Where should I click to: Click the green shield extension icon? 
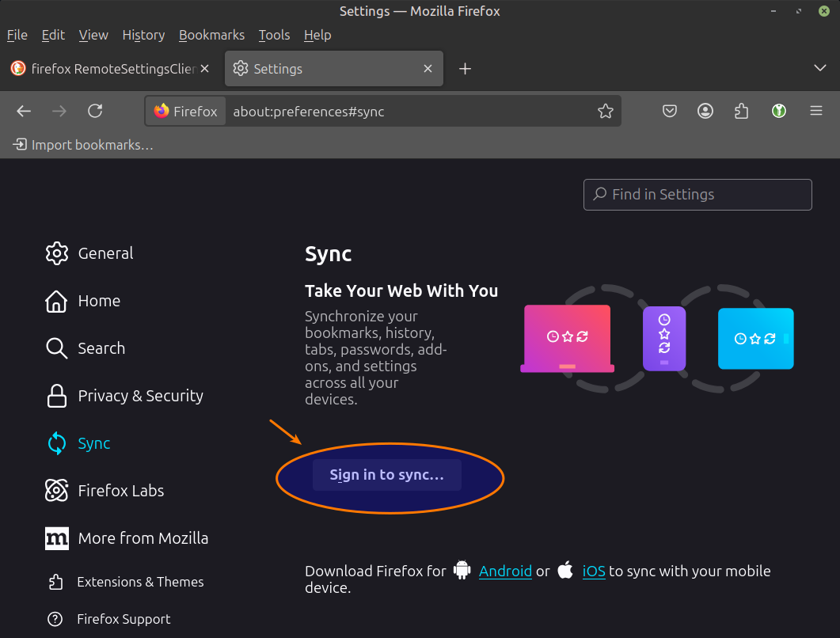click(x=779, y=112)
